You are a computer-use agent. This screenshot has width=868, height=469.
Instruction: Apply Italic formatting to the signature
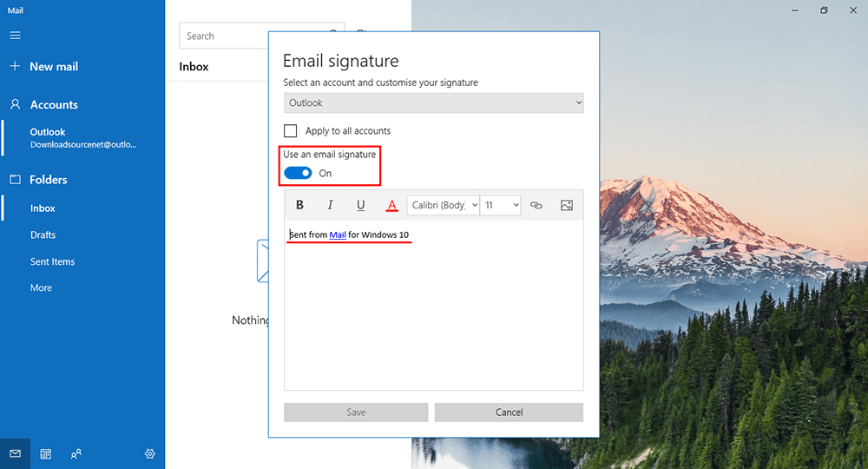click(330, 205)
